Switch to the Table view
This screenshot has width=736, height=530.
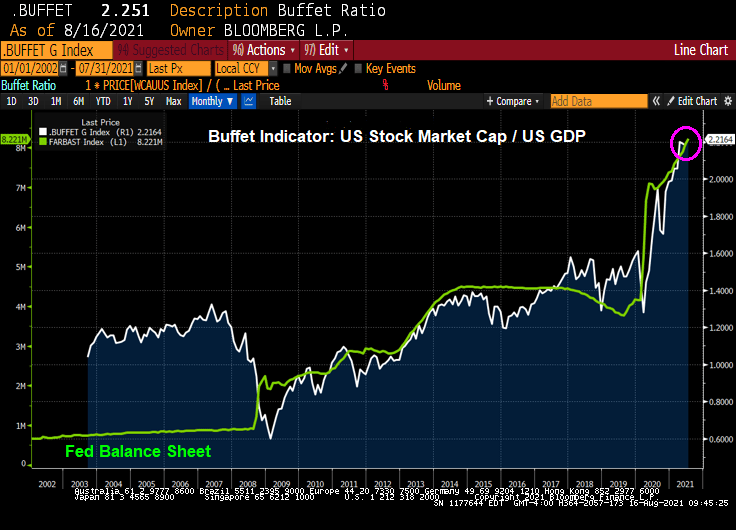[x=280, y=101]
